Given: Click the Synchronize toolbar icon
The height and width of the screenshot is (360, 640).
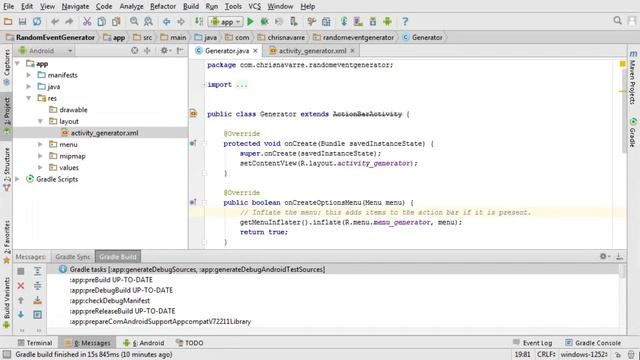Looking at the screenshot, I should pos(37,22).
